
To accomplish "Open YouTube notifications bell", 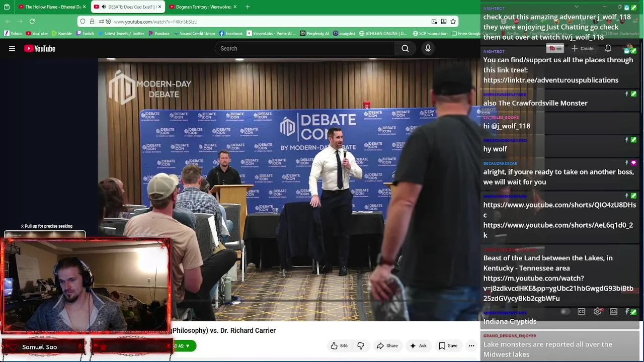I will (608, 49).
